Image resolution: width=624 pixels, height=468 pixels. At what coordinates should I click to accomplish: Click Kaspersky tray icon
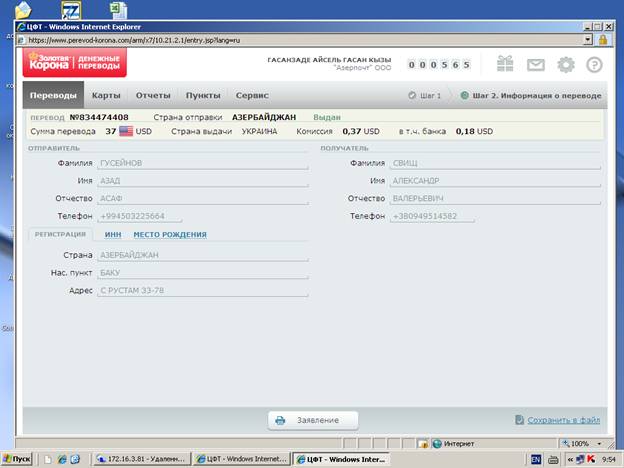591,459
